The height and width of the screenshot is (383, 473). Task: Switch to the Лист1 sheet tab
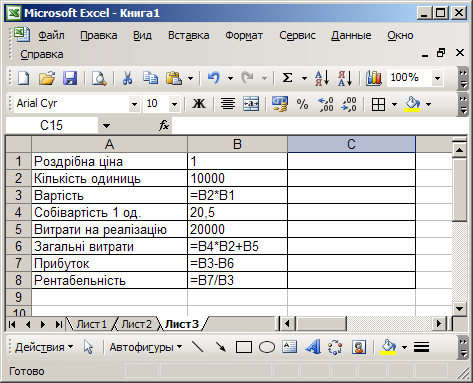pos(91,324)
